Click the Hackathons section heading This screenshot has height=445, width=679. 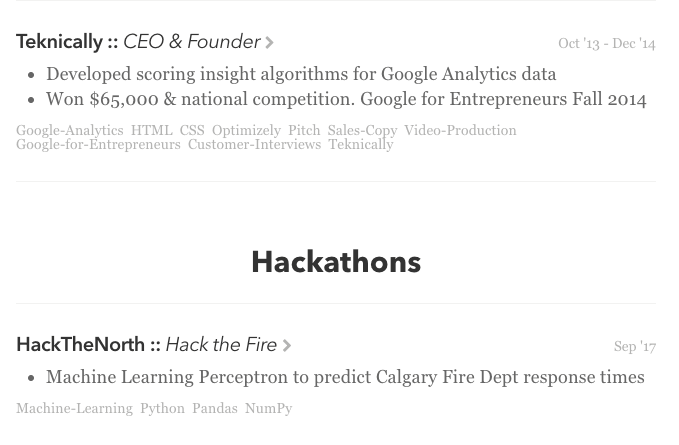pyautogui.click(x=336, y=262)
